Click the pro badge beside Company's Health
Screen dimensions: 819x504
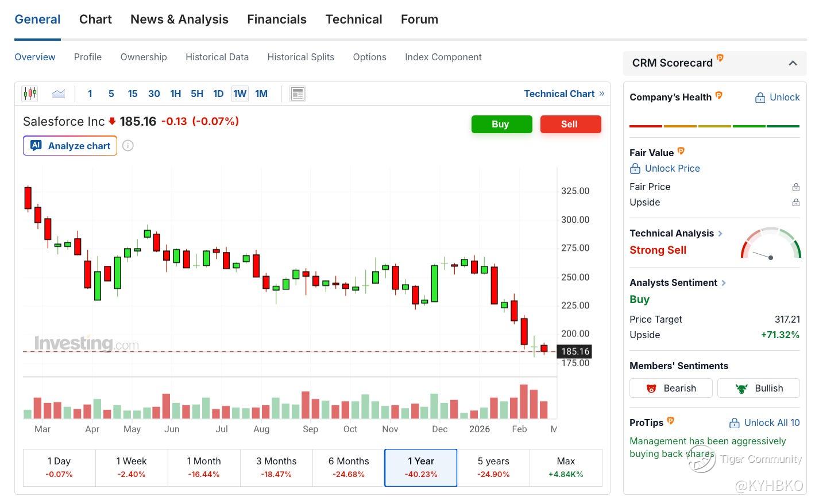718,95
